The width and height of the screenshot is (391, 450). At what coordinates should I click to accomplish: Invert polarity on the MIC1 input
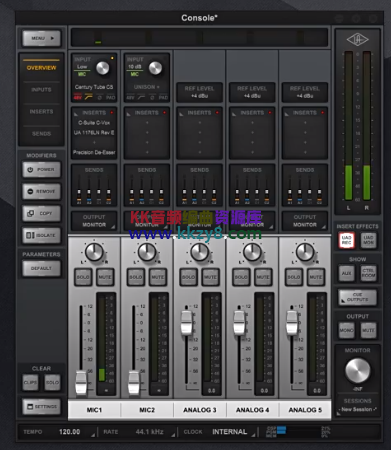pos(99,98)
